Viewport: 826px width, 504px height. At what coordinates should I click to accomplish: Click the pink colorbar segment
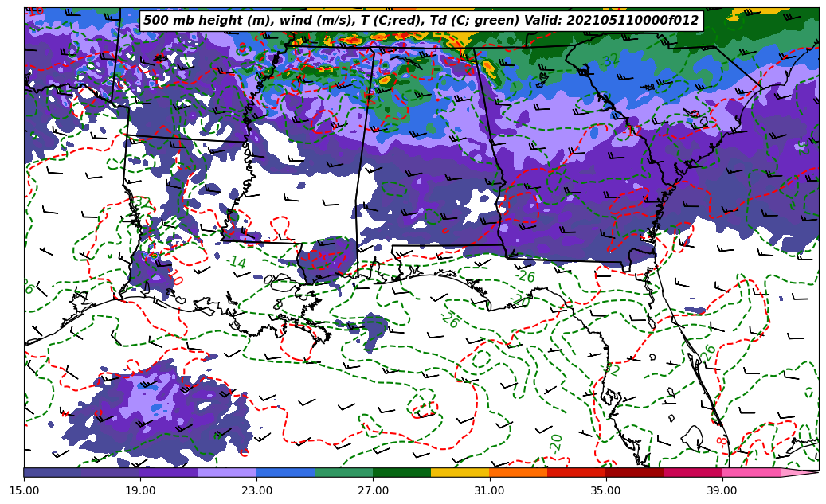click(750, 472)
